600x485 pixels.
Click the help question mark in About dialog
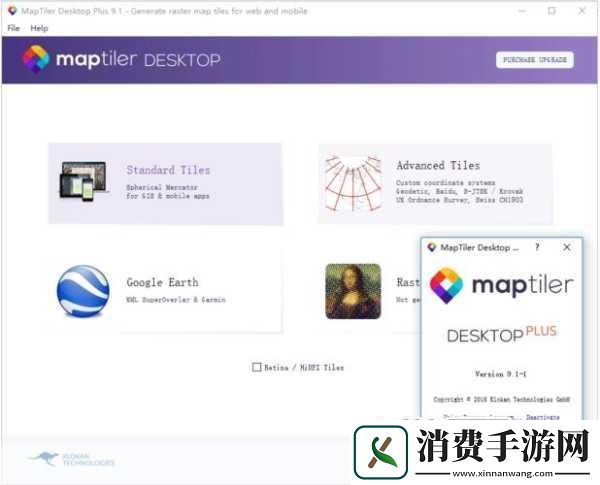[x=537, y=247]
